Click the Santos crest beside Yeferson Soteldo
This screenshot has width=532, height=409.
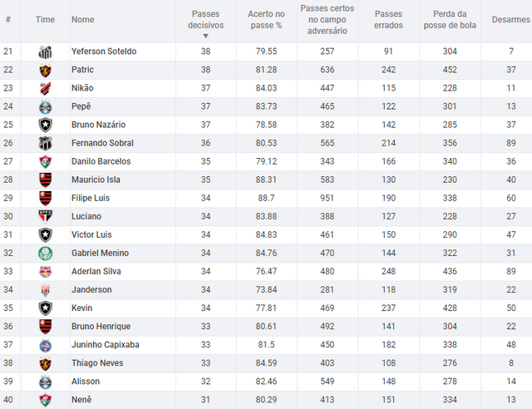45,52
